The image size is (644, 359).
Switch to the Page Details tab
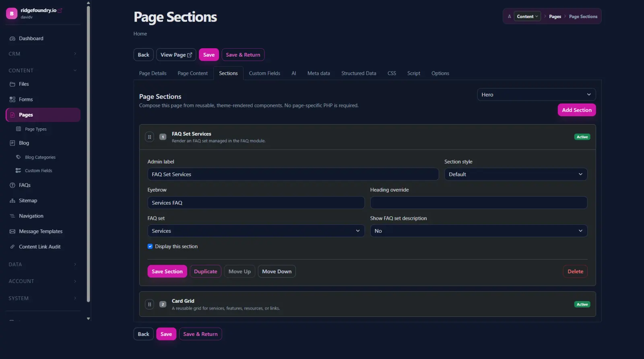[153, 73]
